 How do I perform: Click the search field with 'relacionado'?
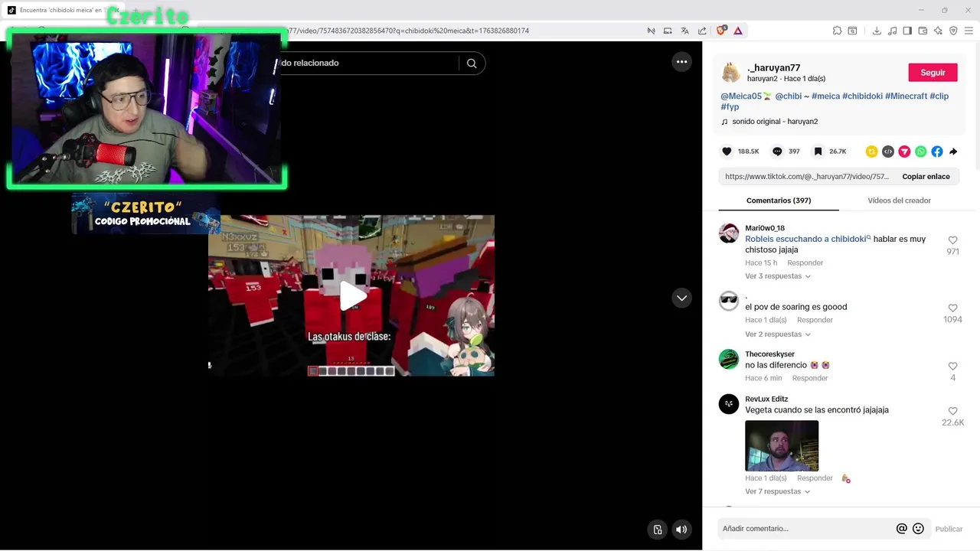[x=367, y=63]
